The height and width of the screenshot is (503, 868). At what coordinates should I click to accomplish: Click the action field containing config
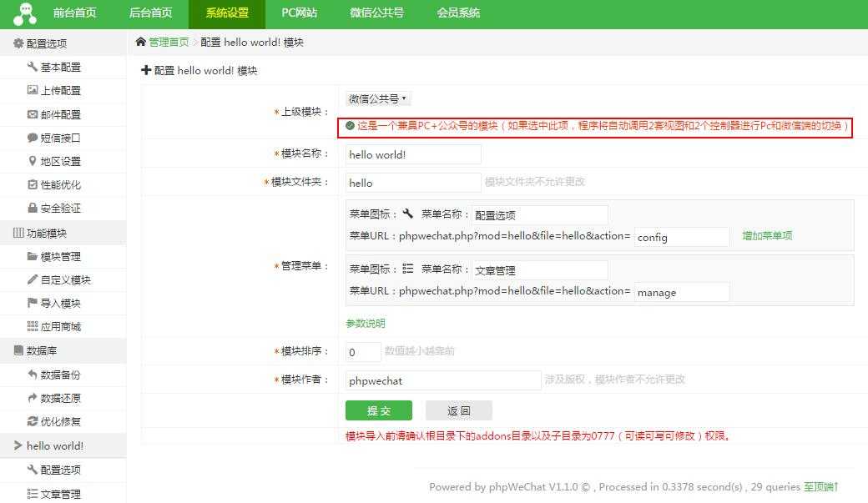click(681, 237)
